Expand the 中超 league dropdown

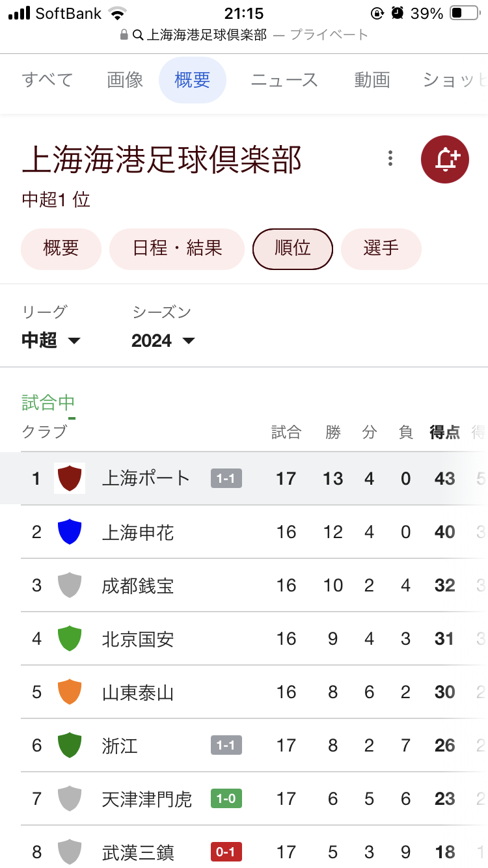(x=51, y=340)
